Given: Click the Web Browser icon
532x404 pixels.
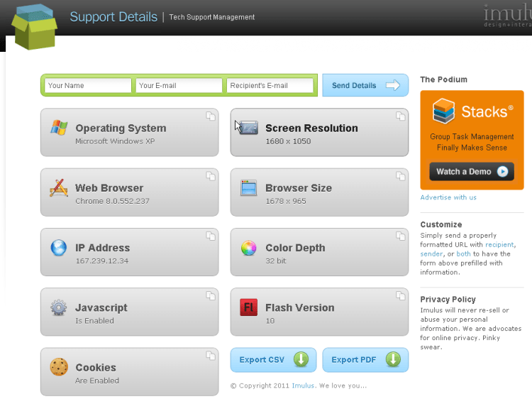Looking at the screenshot, I should click(59, 188).
